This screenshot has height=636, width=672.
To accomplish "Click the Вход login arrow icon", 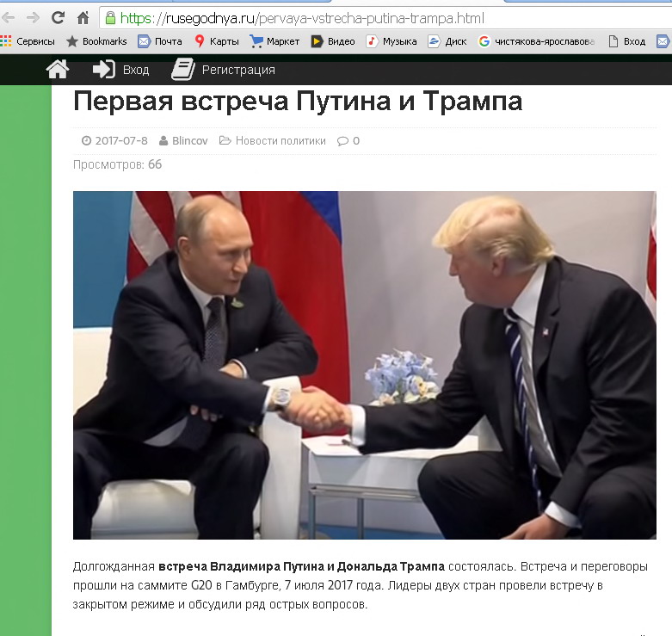I will (x=104, y=69).
